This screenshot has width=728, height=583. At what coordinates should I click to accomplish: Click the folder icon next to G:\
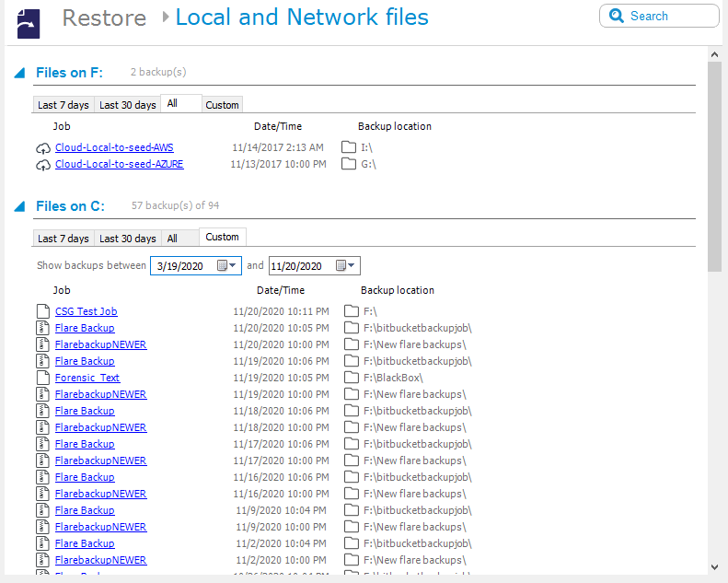pos(348,164)
